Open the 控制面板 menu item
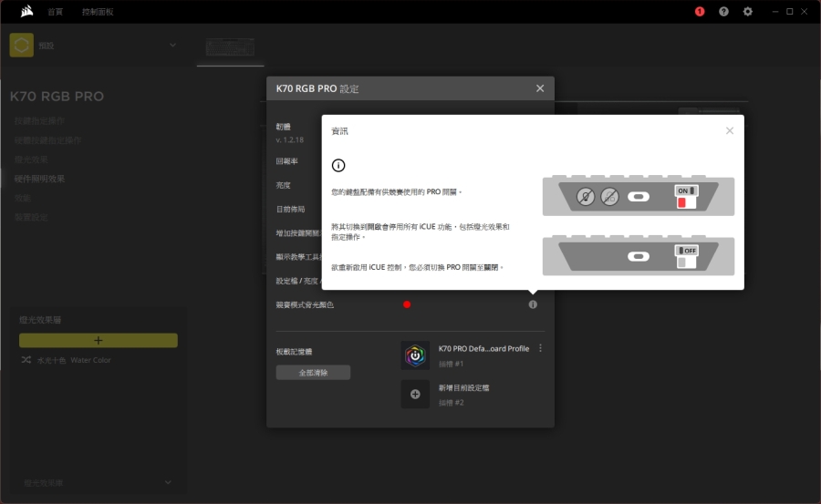 (98, 12)
